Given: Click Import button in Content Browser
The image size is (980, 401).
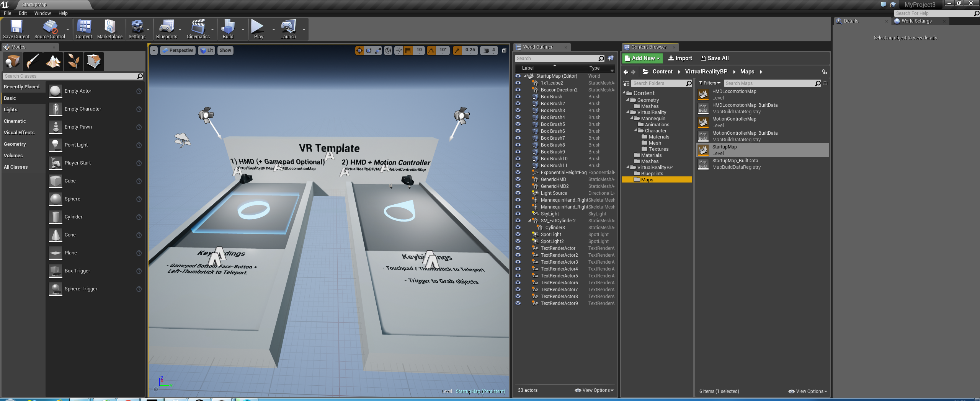Looking at the screenshot, I should tap(680, 58).
